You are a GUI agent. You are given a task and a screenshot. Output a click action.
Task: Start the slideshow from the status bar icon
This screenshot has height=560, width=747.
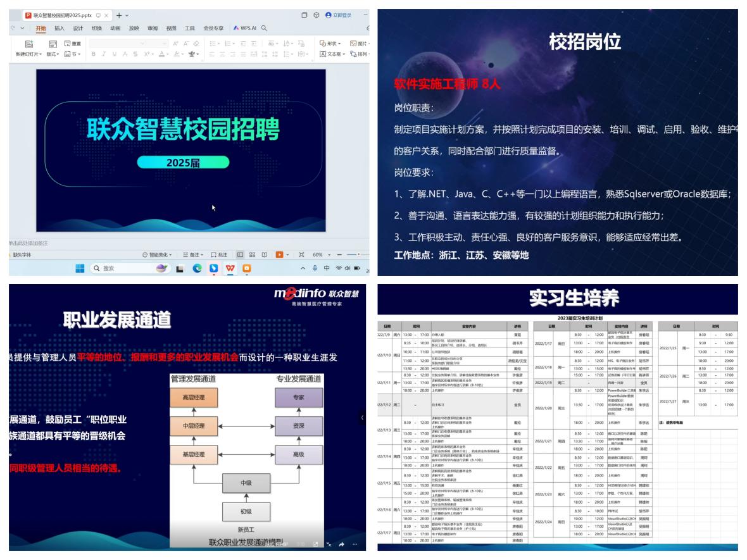pos(279,254)
